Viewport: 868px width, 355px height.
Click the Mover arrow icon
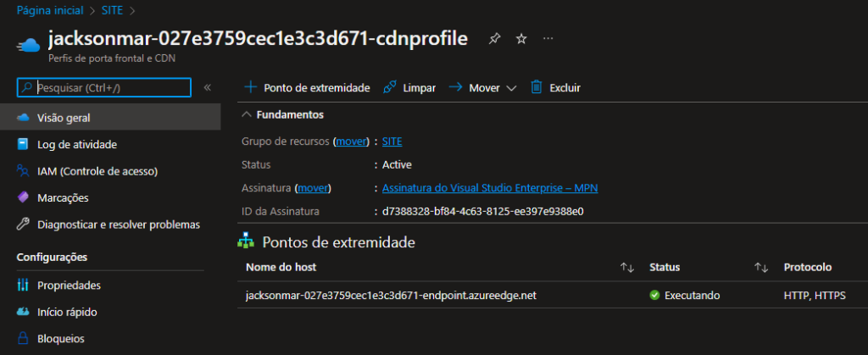[x=455, y=87]
